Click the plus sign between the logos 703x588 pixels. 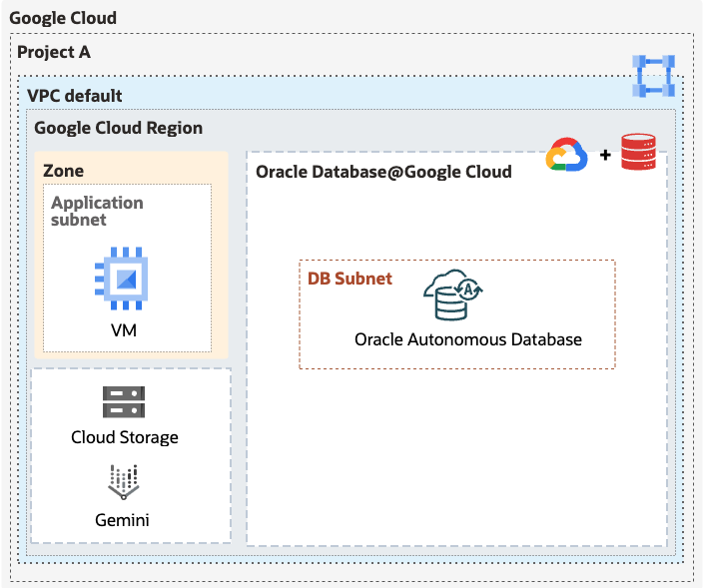click(605, 155)
